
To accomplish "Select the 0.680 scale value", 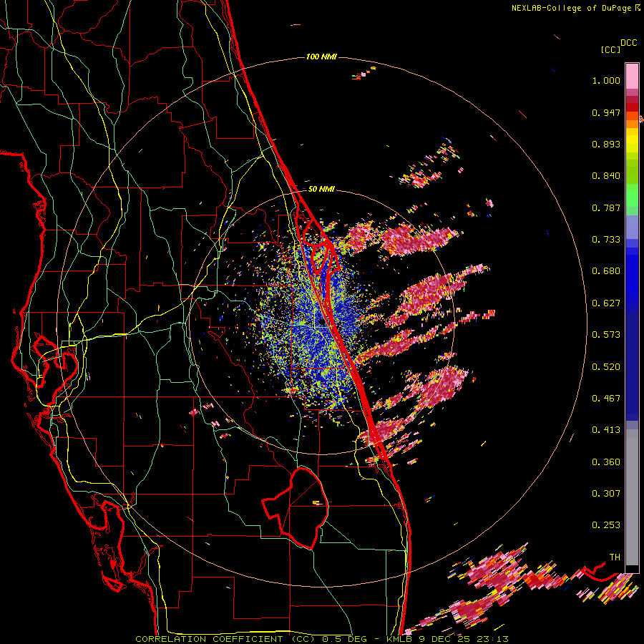I will [x=606, y=271].
